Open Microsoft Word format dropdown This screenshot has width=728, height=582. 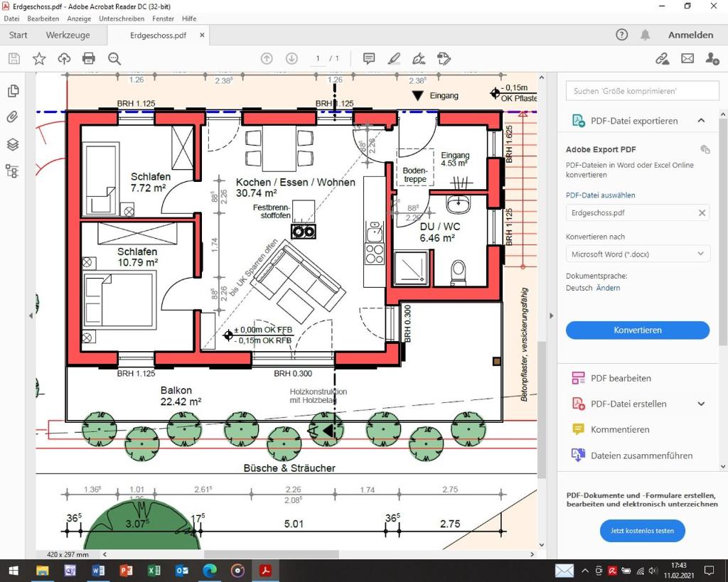[x=638, y=254]
